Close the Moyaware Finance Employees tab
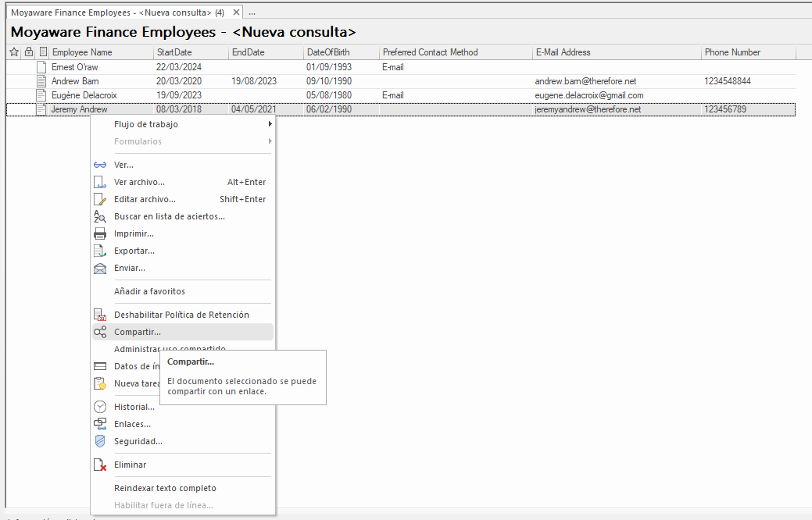This screenshot has width=812, height=520. tap(236, 12)
